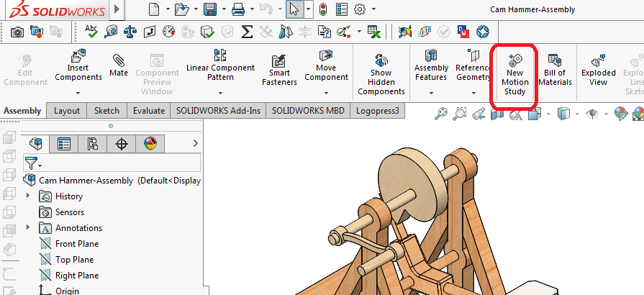Open the SOLIDWORKS Add-Ins tab

tap(218, 111)
